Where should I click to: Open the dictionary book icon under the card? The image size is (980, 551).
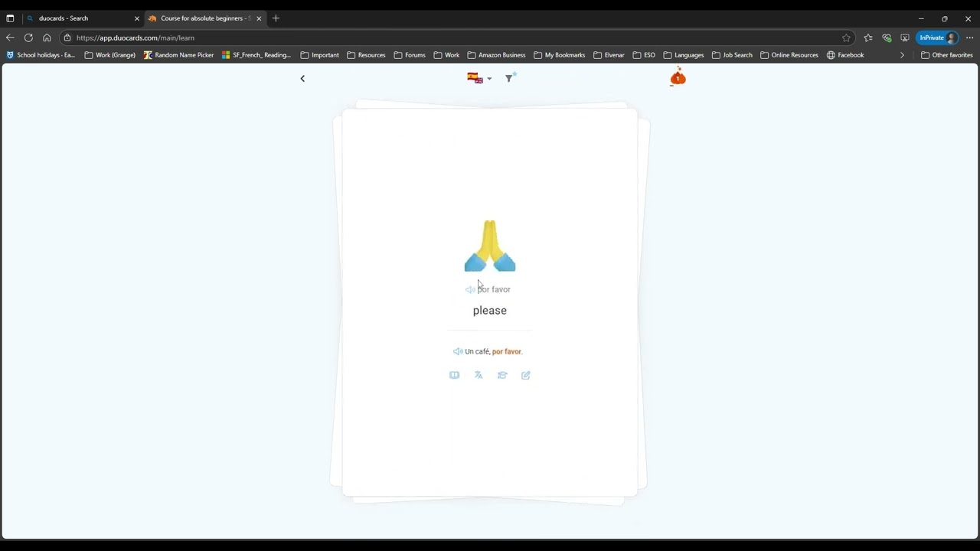pos(454,375)
